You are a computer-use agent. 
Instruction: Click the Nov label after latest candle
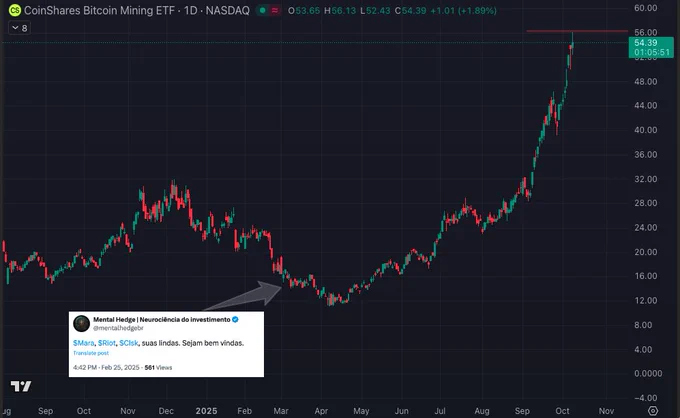606,411
